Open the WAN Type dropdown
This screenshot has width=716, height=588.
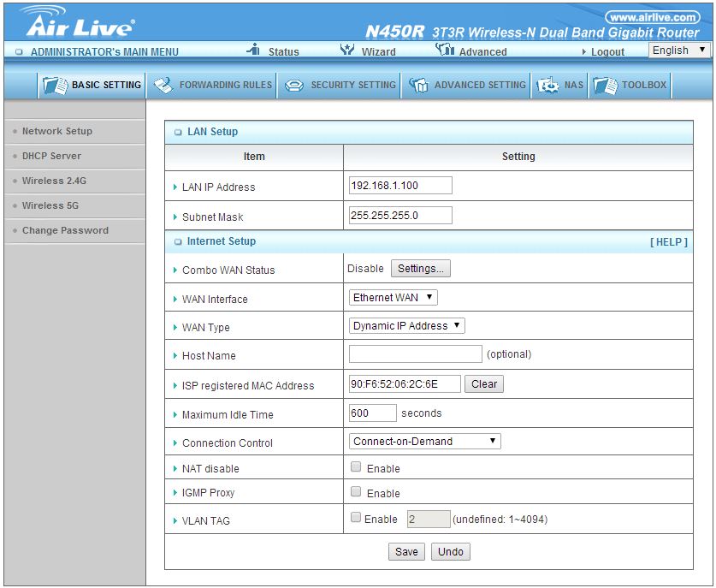(x=405, y=325)
